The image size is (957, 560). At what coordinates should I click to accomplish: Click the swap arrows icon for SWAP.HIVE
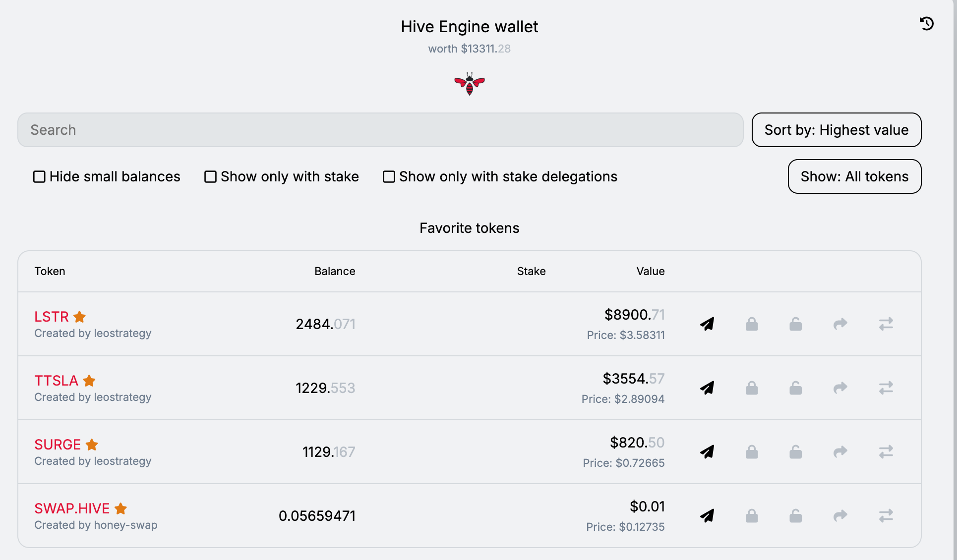coord(886,516)
